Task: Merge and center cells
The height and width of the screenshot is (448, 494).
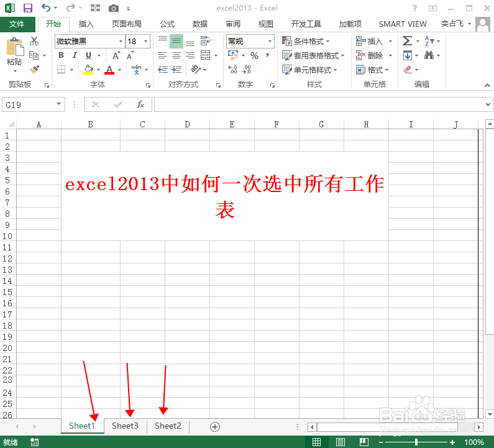Action: point(206,55)
